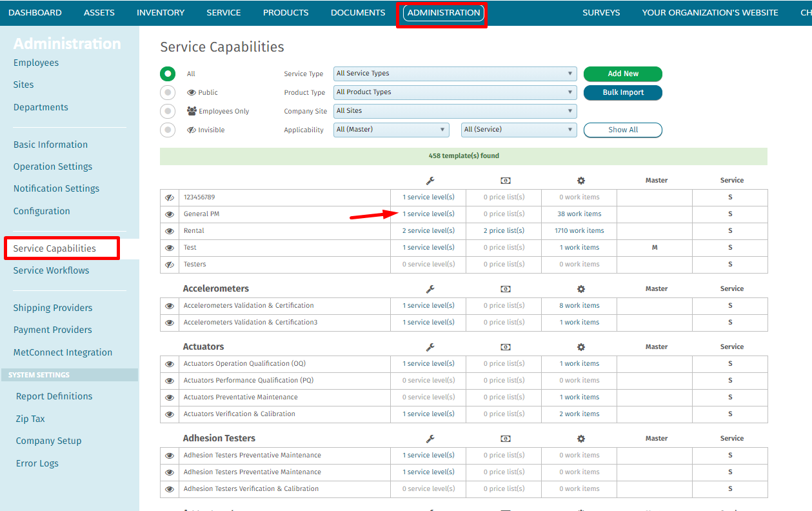This screenshot has width=812, height=511.
Task: Open the All (Service) applicability dropdown
Action: (519, 130)
